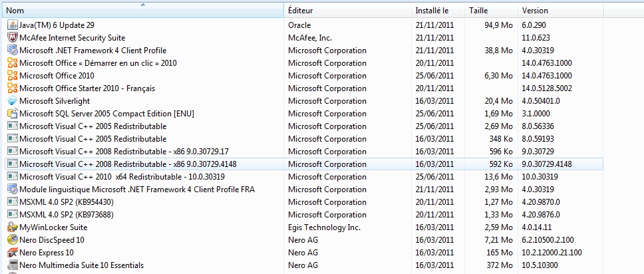Sort by the Installé le column header
The image size is (644, 274).
click(x=437, y=11)
